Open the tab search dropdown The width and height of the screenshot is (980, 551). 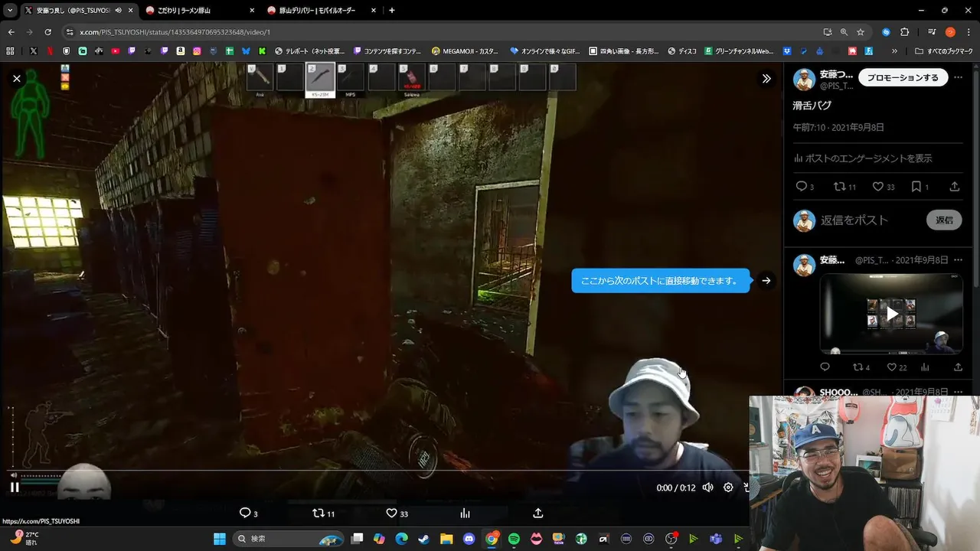(9, 10)
